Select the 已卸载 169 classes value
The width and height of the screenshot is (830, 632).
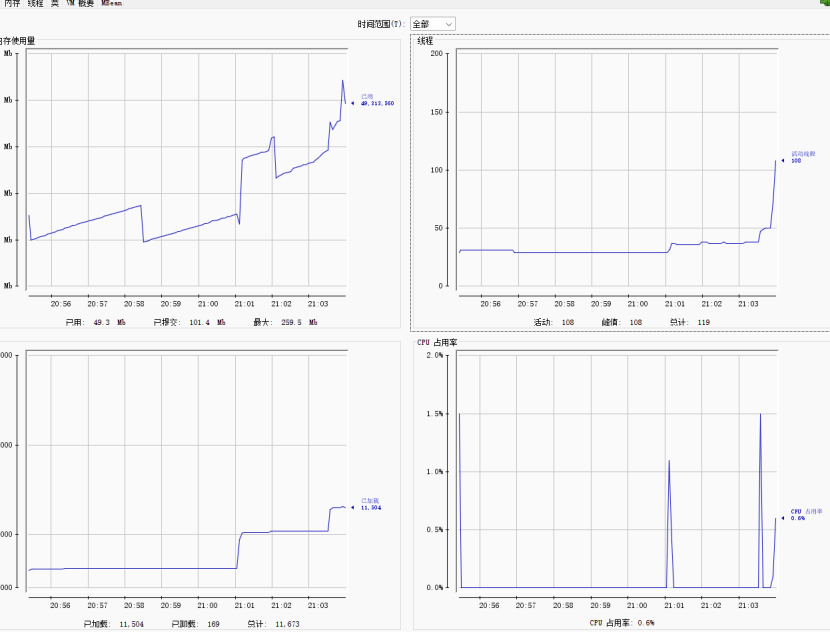[x=195, y=624]
